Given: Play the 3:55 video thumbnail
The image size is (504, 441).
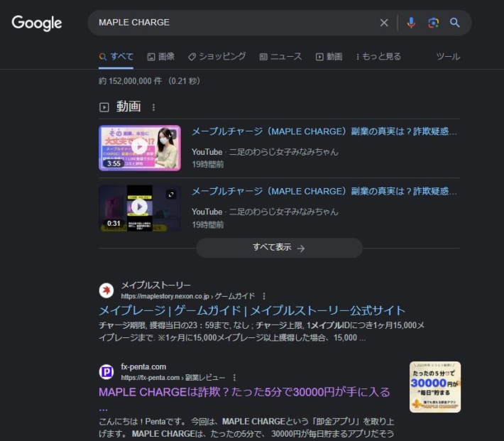Looking at the screenshot, I should coord(140,148).
